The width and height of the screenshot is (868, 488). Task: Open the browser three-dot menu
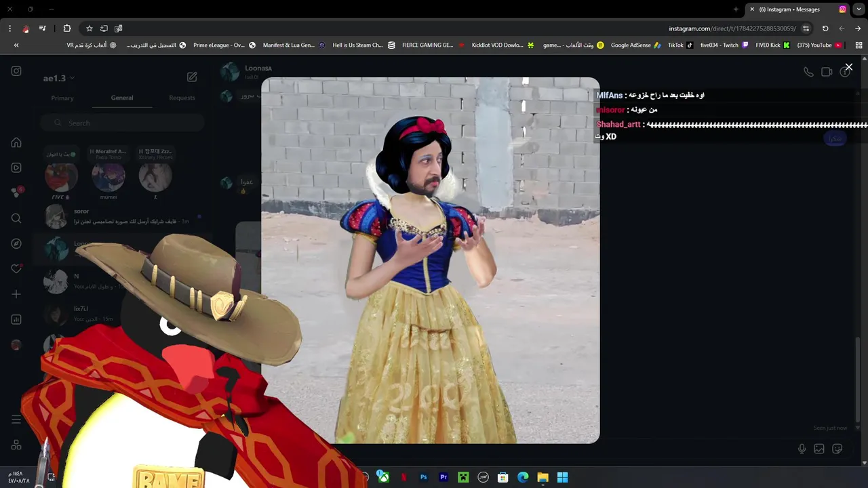click(9, 28)
